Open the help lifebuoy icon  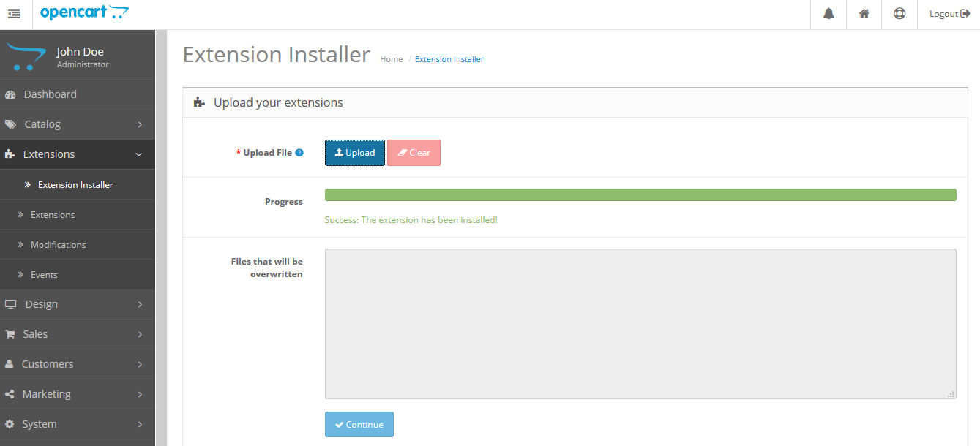pyautogui.click(x=899, y=14)
